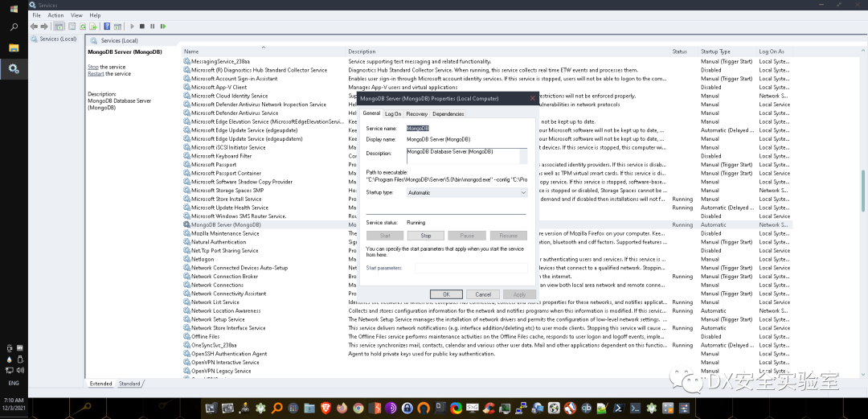Open the Startup type Automatic dropdown
The width and height of the screenshot is (868, 419).
coord(467,193)
